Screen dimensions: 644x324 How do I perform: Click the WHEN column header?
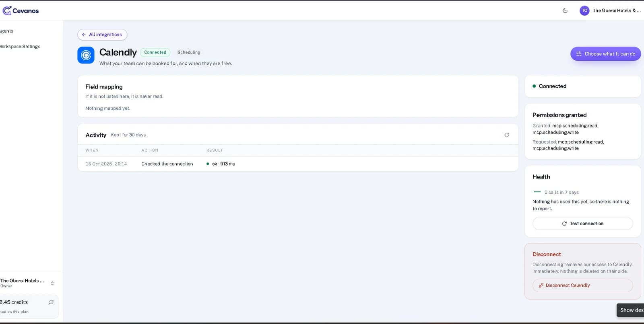click(x=92, y=150)
